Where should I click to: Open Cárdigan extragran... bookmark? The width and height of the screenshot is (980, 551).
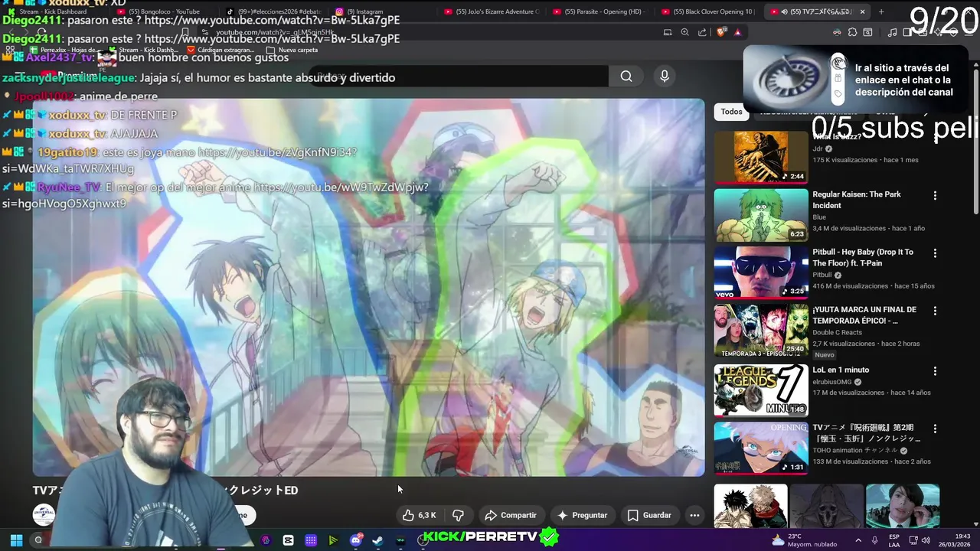click(x=220, y=50)
